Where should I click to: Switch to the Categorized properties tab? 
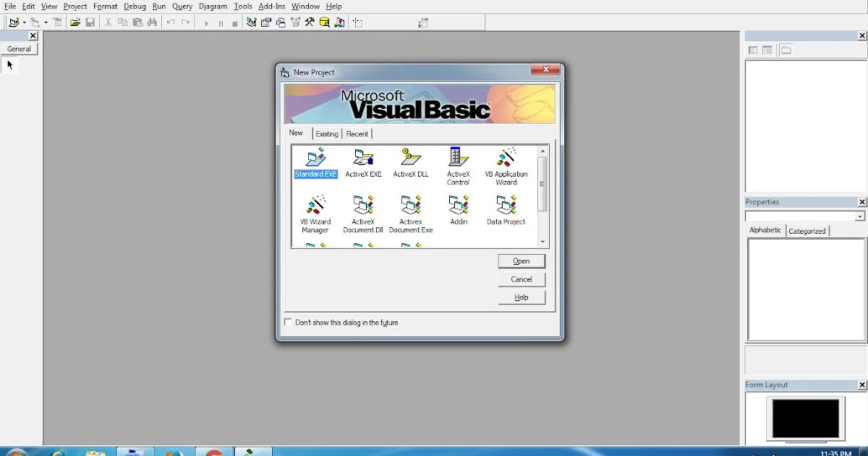point(807,231)
